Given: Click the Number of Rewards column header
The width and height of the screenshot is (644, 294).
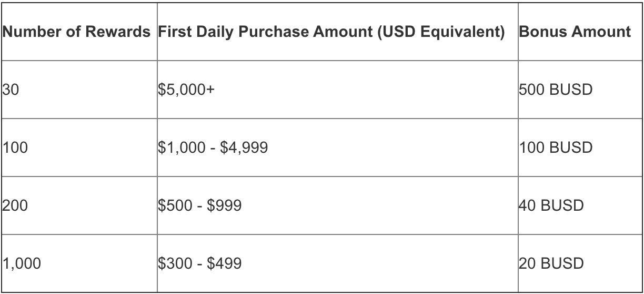Looking at the screenshot, I should (x=79, y=32).
